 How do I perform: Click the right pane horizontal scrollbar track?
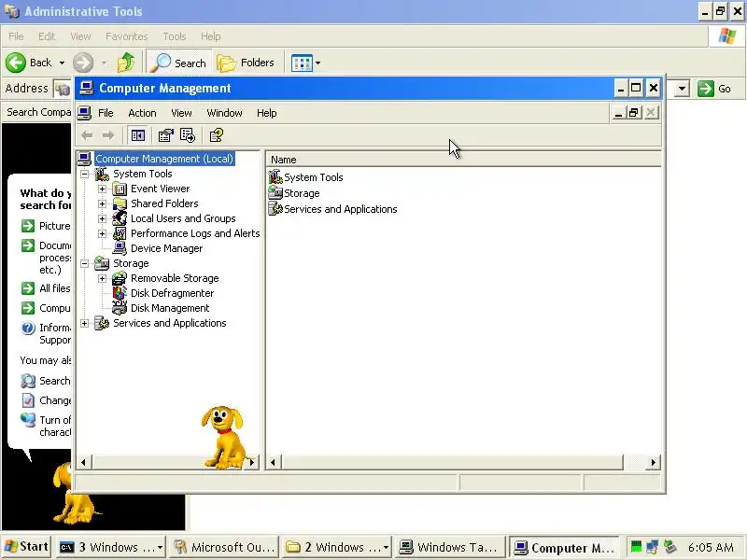[x=635, y=462]
